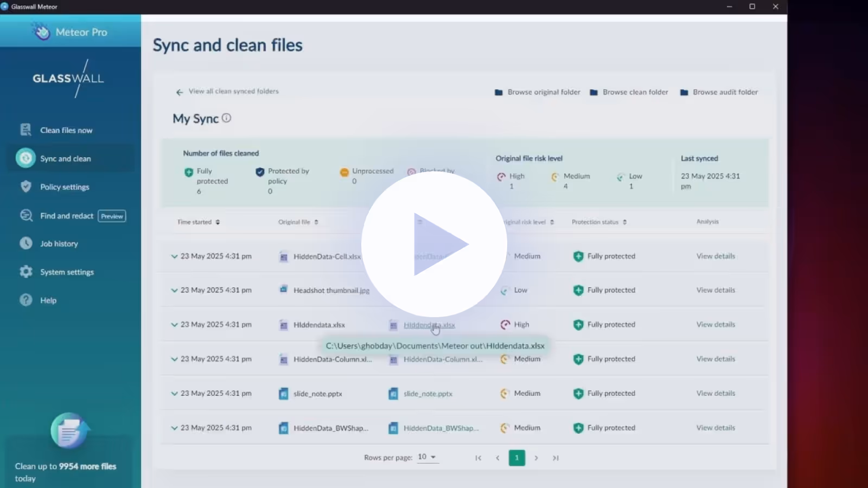This screenshot has width=868, height=488.
Task: View details for HIddendata.xlsx
Action: 716,324
